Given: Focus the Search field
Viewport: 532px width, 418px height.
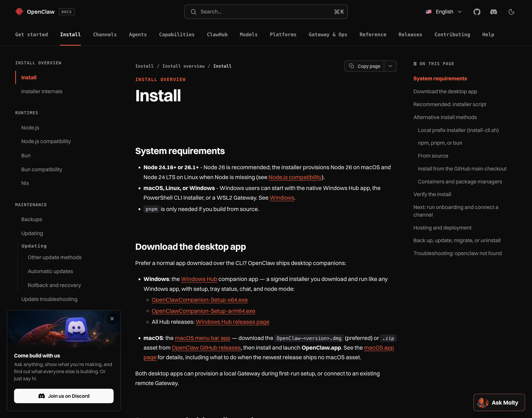Looking at the screenshot, I should 266,12.
